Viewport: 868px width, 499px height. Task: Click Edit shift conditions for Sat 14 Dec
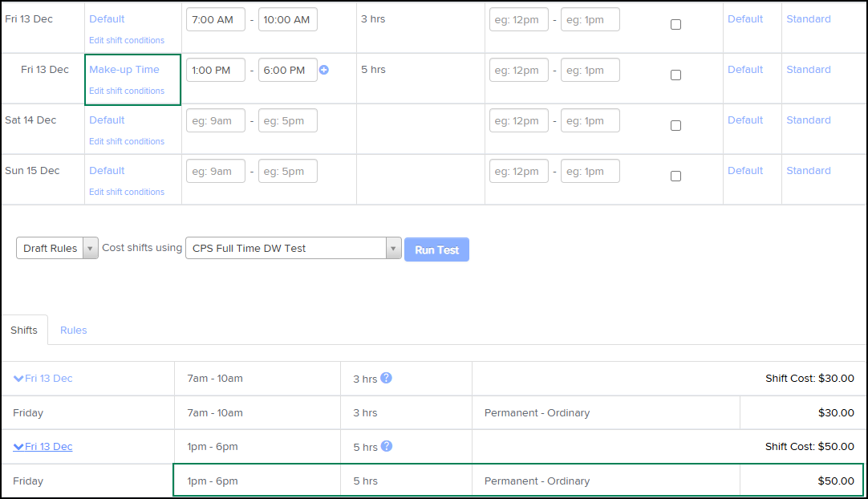coord(127,141)
